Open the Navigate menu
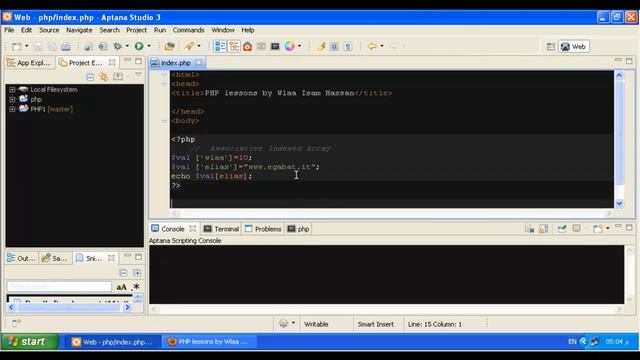This screenshot has height=360, width=640. pyautogui.click(x=79, y=30)
